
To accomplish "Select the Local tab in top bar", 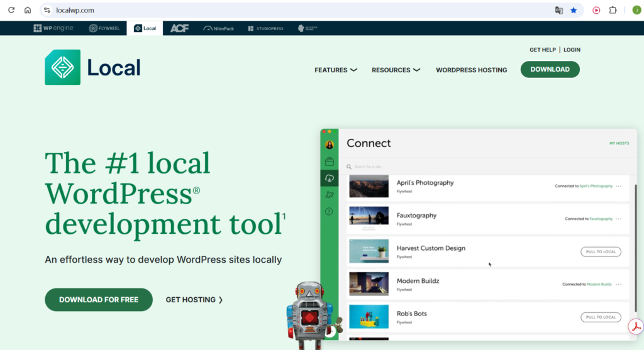I will click(x=145, y=28).
